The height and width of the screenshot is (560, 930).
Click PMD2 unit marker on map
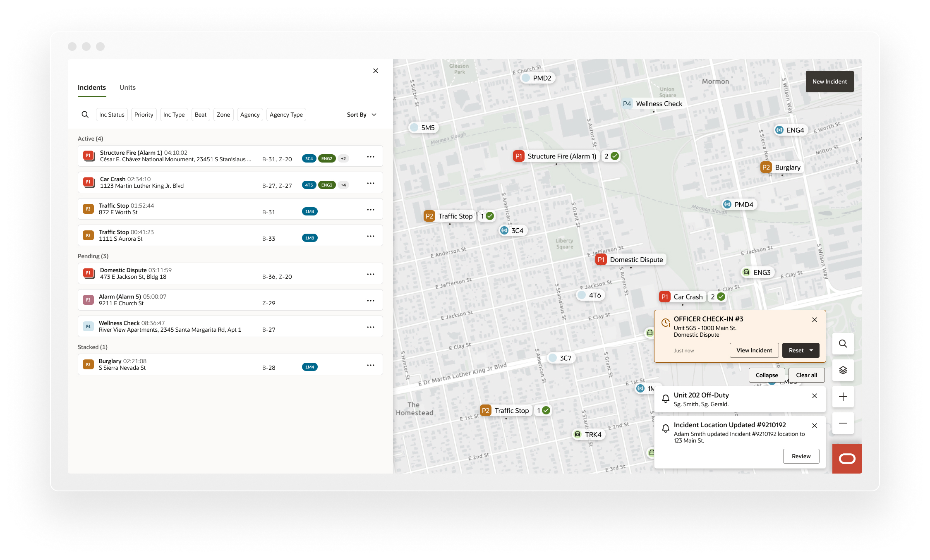click(x=537, y=78)
